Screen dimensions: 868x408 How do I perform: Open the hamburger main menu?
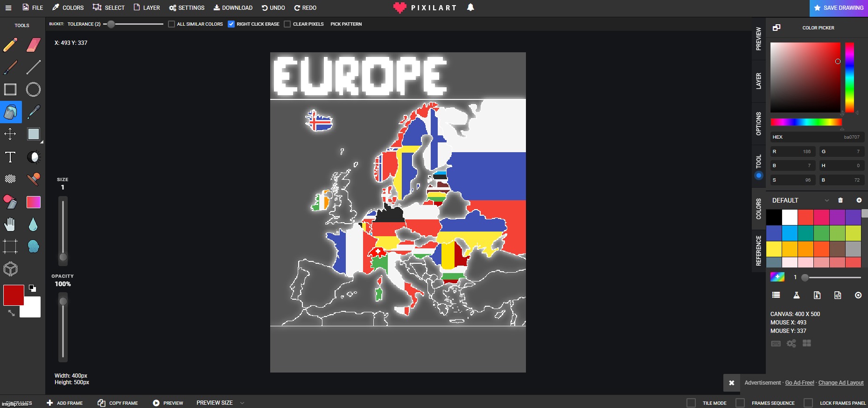(8, 8)
